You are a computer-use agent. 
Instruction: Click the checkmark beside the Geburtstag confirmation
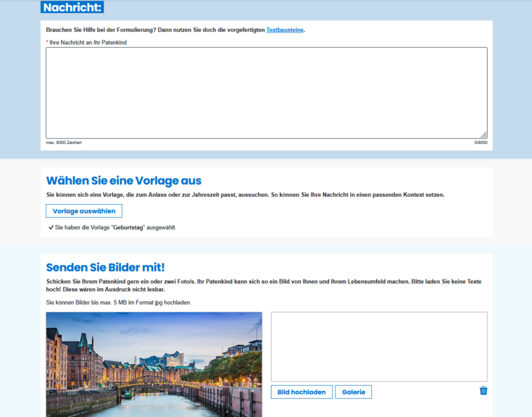(x=51, y=227)
